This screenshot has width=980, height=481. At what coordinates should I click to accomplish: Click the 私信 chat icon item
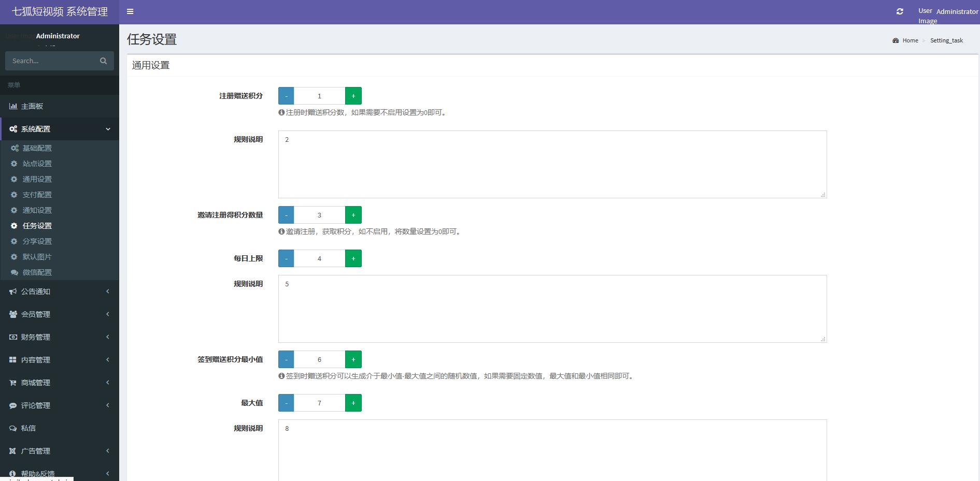[x=28, y=428]
